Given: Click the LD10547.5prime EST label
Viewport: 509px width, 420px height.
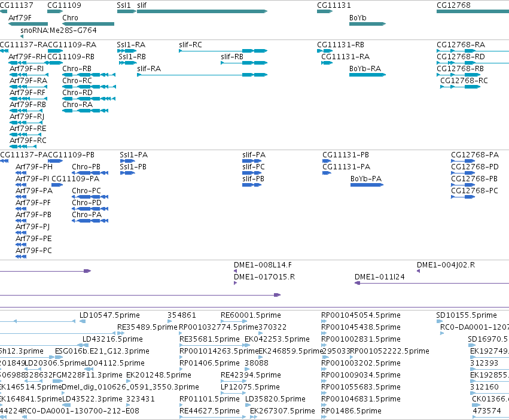Looking at the screenshot, I should [109, 315].
